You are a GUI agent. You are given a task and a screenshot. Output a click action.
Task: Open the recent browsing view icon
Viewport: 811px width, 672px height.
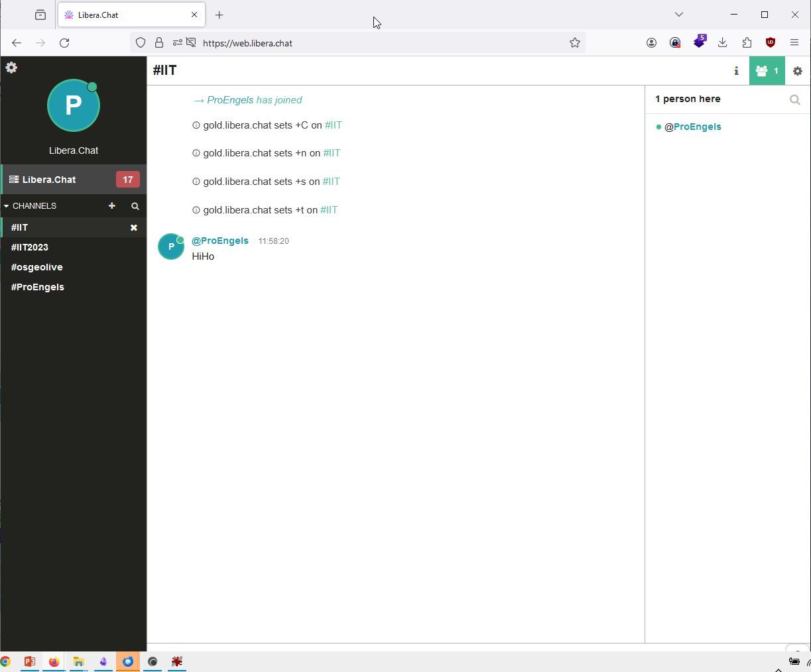tap(40, 15)
